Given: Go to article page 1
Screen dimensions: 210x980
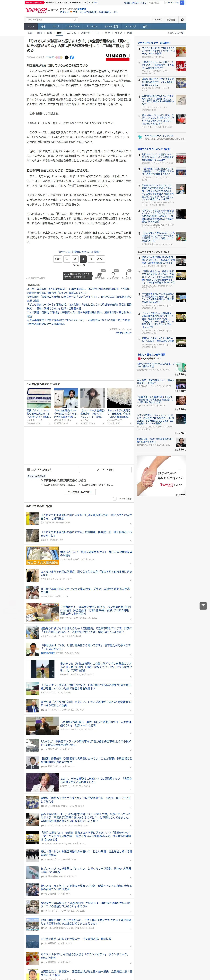Looking at the screenshot, I should 67,259.
